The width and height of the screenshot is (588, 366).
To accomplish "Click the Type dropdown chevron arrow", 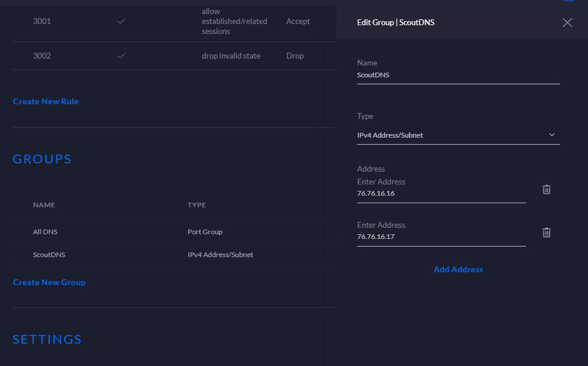I will click(x=552, y=135).
